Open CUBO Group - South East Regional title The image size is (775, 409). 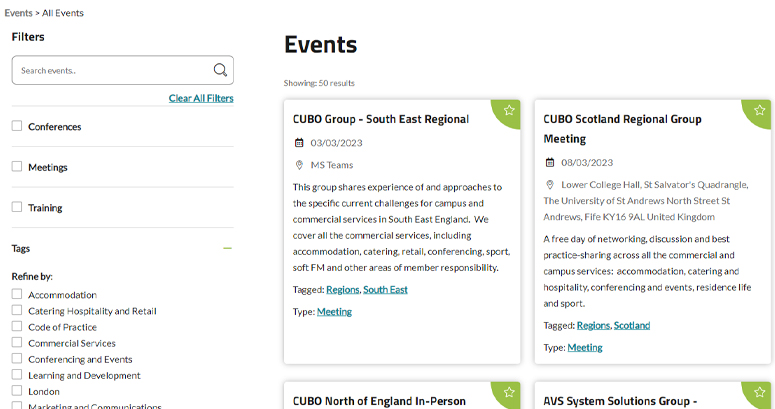pos(381,119)
